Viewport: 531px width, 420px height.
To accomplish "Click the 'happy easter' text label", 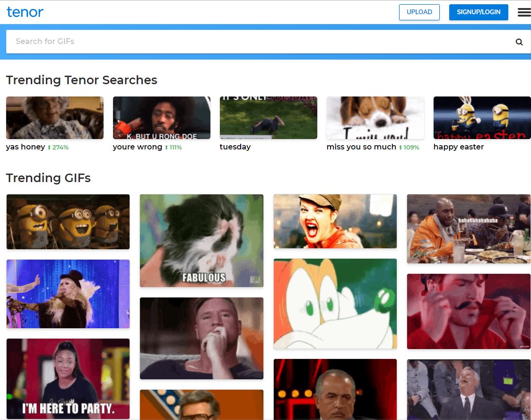I will [x=458, y=147].
